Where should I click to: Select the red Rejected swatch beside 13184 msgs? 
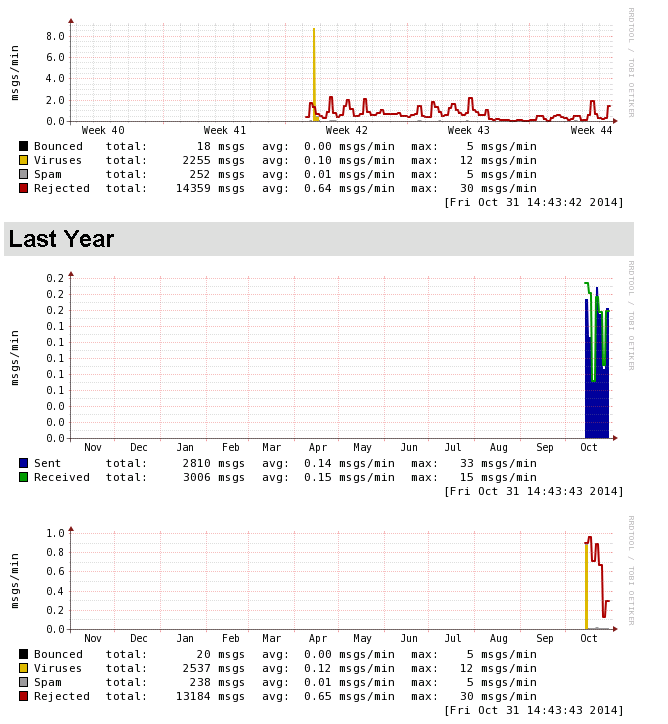24,696
